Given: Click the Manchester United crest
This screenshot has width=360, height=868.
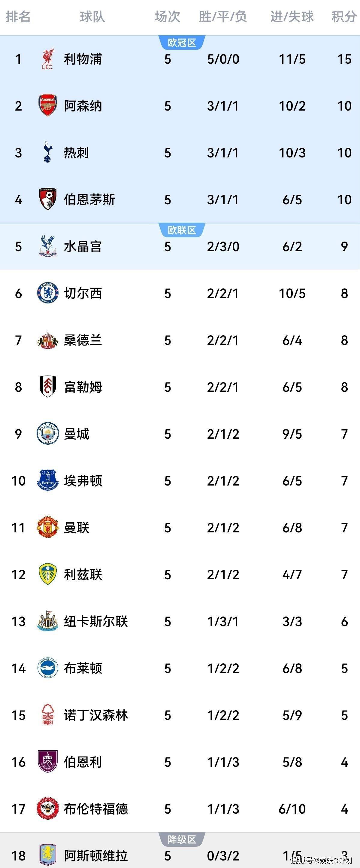Looking at the screenshot, I should (47, 527).
